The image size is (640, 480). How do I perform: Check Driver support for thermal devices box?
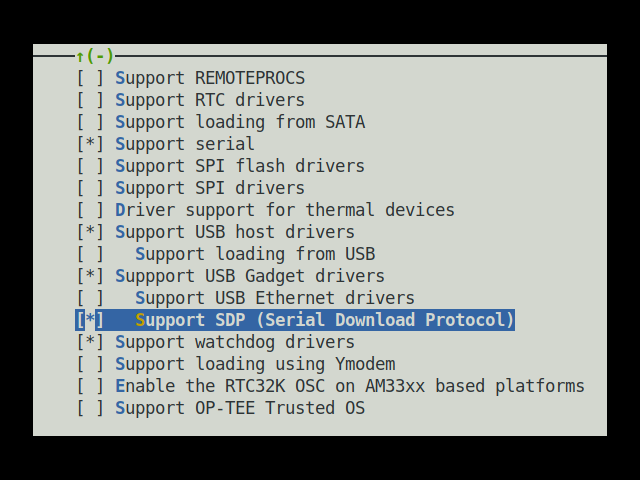coord(91,210)
